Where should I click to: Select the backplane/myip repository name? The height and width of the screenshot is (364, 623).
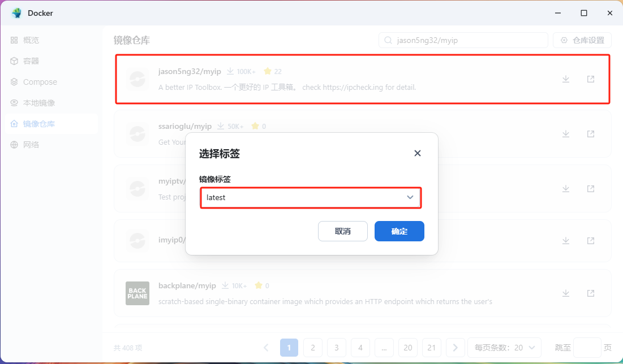point(187,286)
